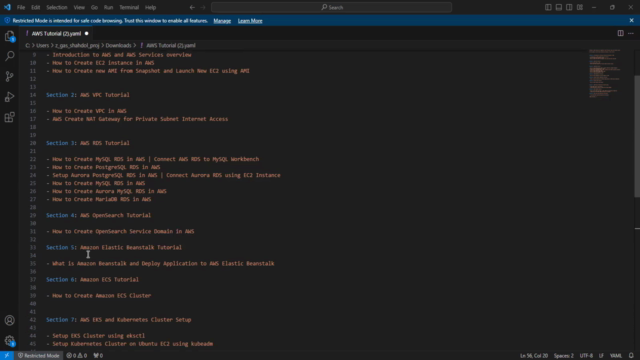This screenshot has height=360, width=640.
Task: Toggle the secondary side bar layout icon
Action: pyautogui.click(x=569, y=7)
